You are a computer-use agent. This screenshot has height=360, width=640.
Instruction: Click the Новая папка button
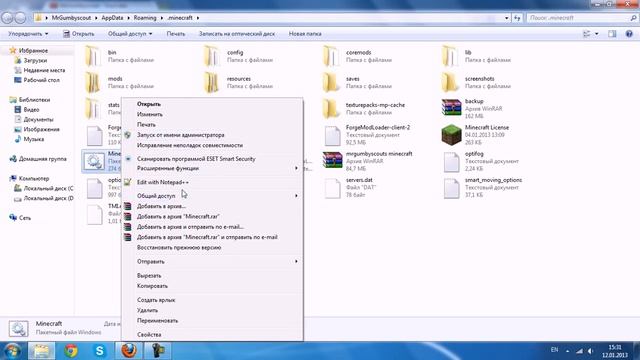pos(305,34)
